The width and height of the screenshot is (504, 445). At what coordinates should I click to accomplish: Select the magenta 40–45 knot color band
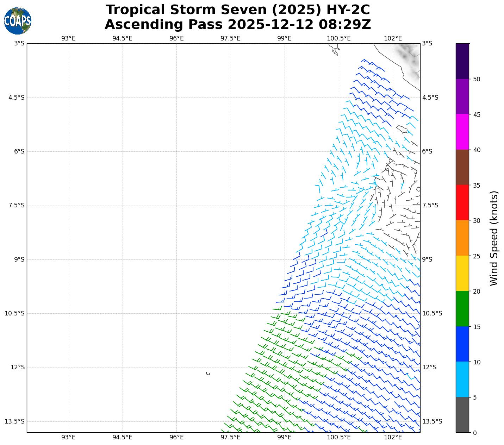pyautogui.click(x=462, y=132)
